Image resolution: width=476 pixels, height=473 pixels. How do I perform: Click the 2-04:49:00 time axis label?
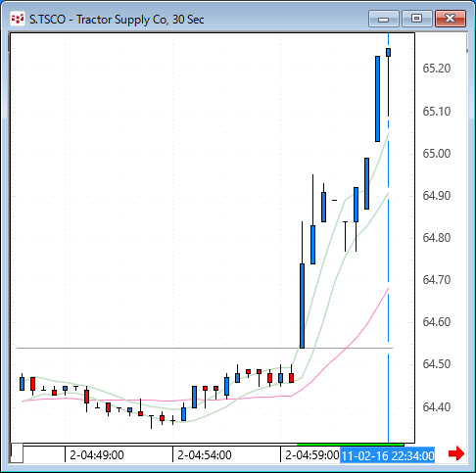click(97, 455)
